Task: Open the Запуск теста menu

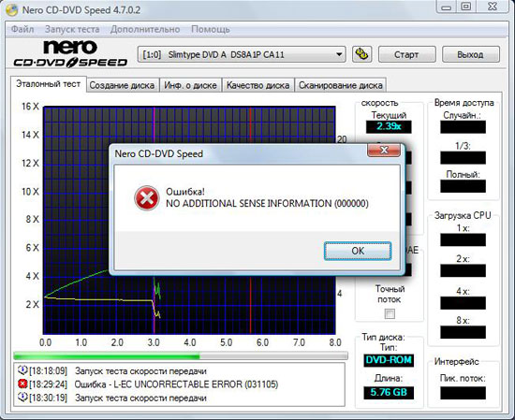Action: 72,29
